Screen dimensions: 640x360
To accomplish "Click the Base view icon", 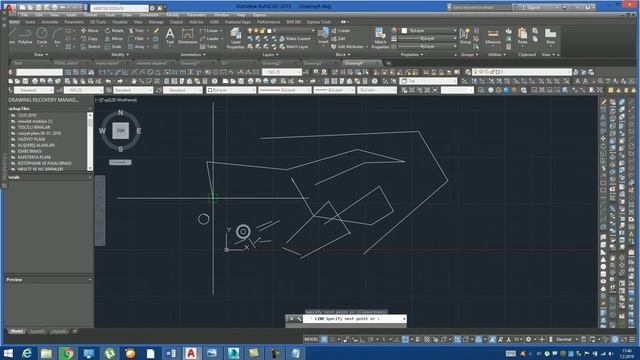I will pos(550,36).
